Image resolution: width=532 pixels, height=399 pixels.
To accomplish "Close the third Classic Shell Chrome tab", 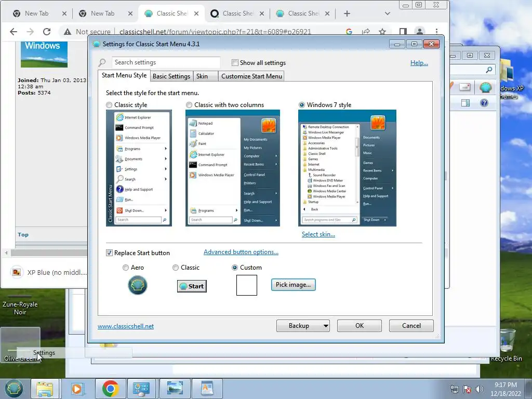I will pos(327,14).
